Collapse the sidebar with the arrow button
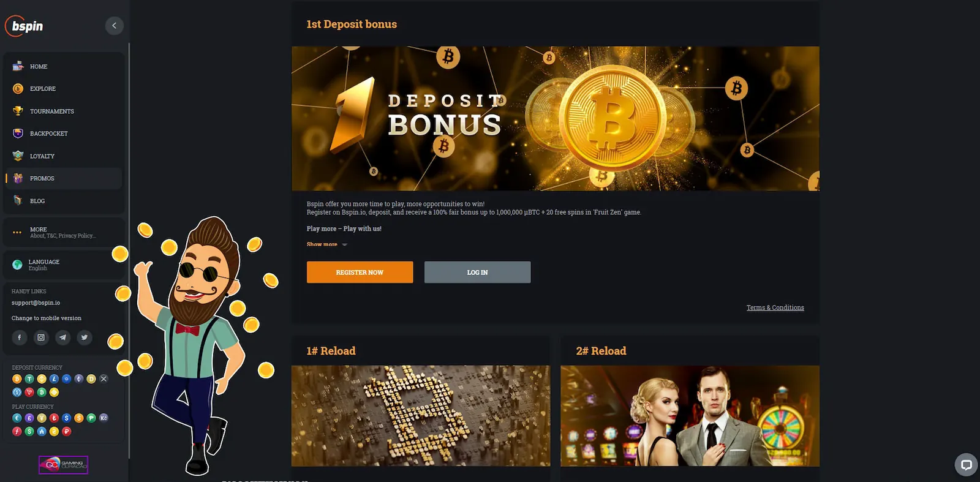Image resolution: width=980 pixels, height=482 pixels. [x=114, y=26]
